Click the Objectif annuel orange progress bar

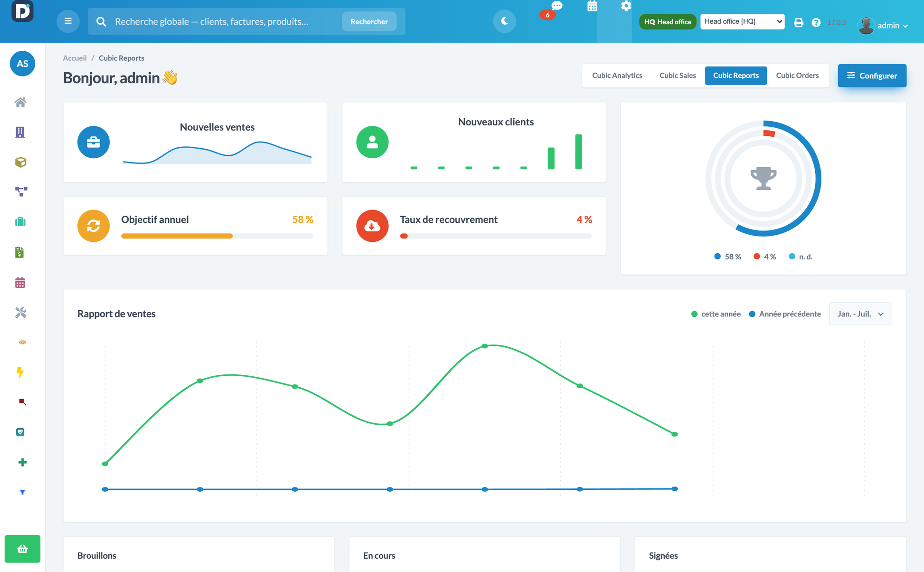[217, 236]
